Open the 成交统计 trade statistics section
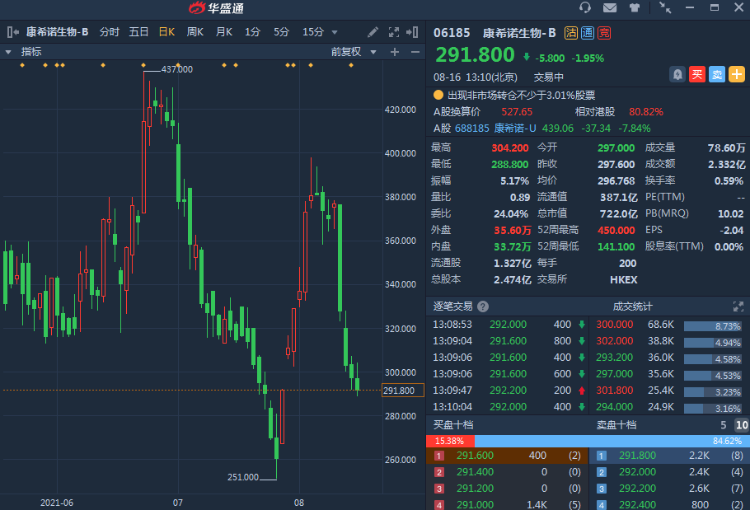750x510 pixels. click(x=632, y=307)
